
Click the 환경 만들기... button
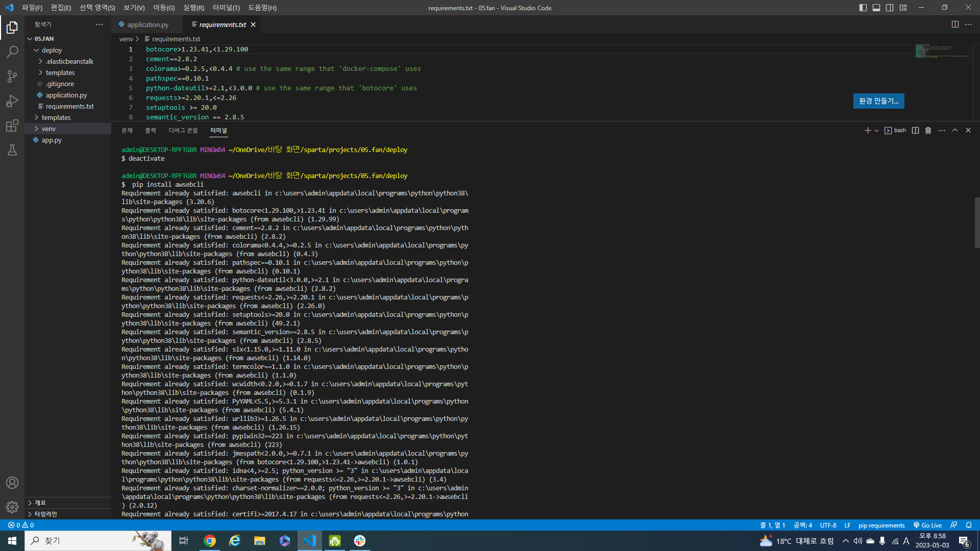[x=878, y=101]
